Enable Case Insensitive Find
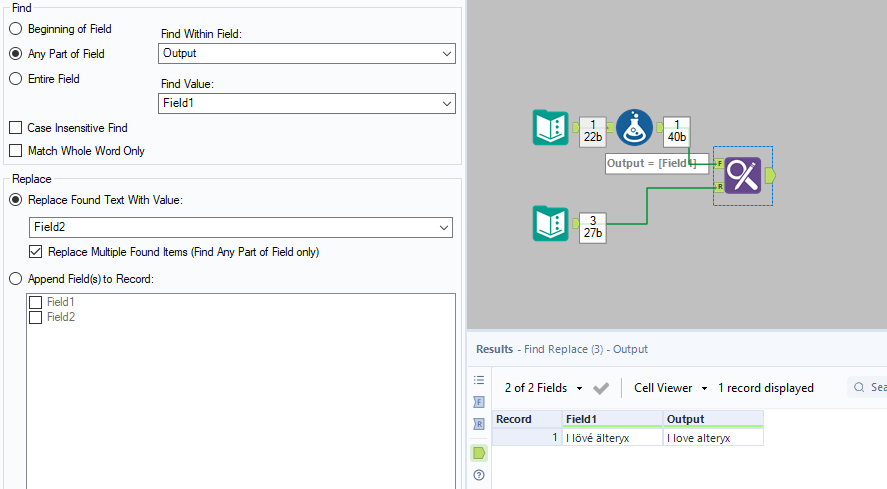 click(x=16, y=128)
